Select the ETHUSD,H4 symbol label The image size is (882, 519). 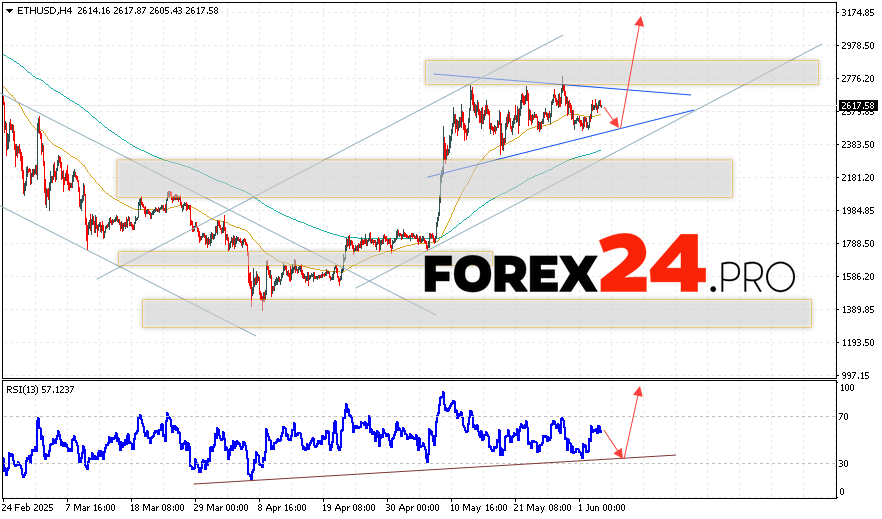tap(44, 11)
